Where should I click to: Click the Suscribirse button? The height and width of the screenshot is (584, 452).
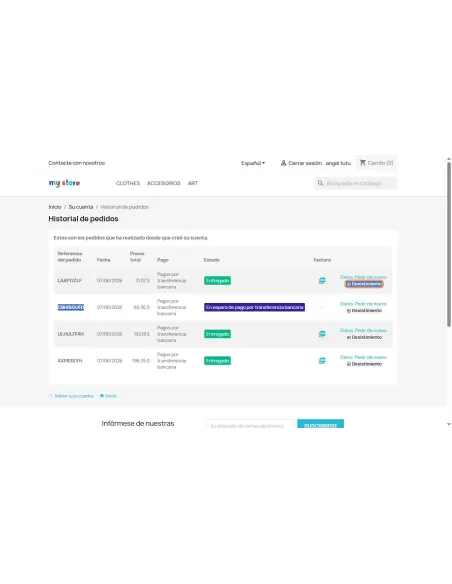click(320, 424)
